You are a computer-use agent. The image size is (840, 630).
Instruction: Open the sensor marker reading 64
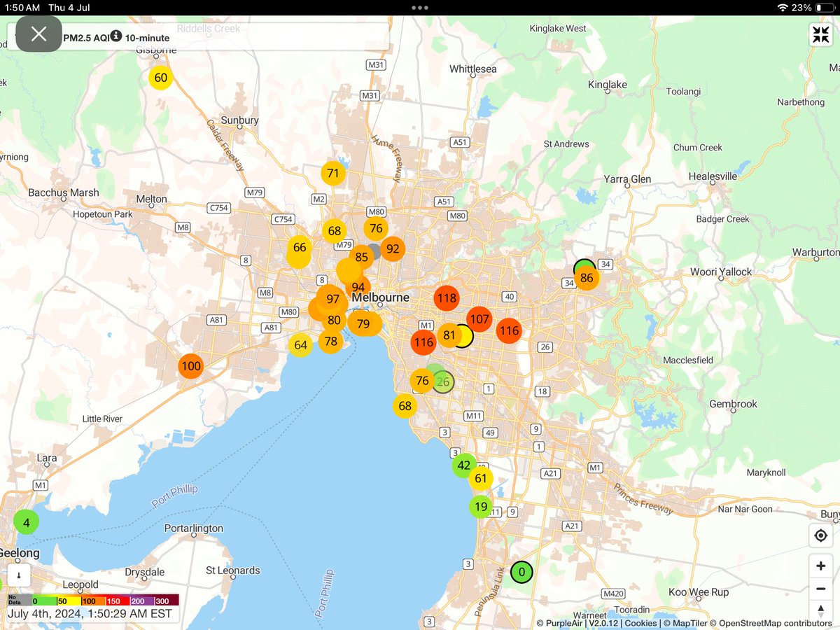tap(300, 344)
